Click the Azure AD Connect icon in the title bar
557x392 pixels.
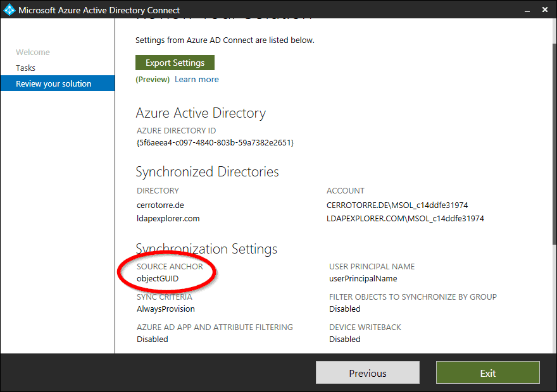(x=9, y=9)
